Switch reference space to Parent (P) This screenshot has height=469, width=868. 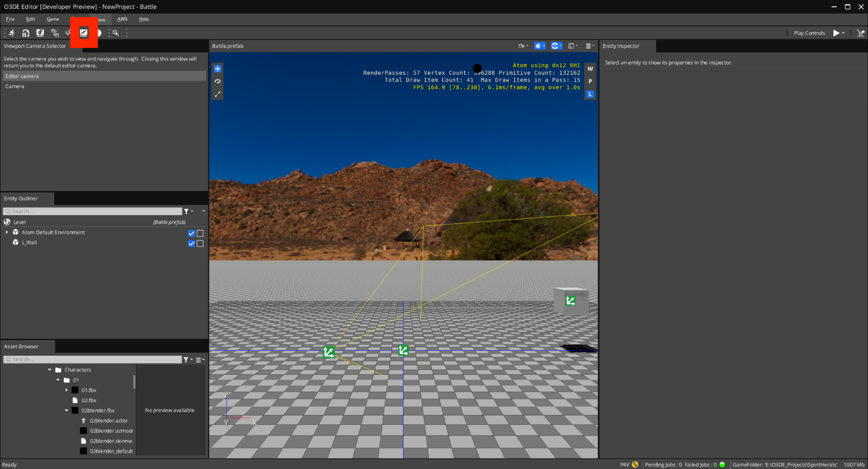click(590, 82)
